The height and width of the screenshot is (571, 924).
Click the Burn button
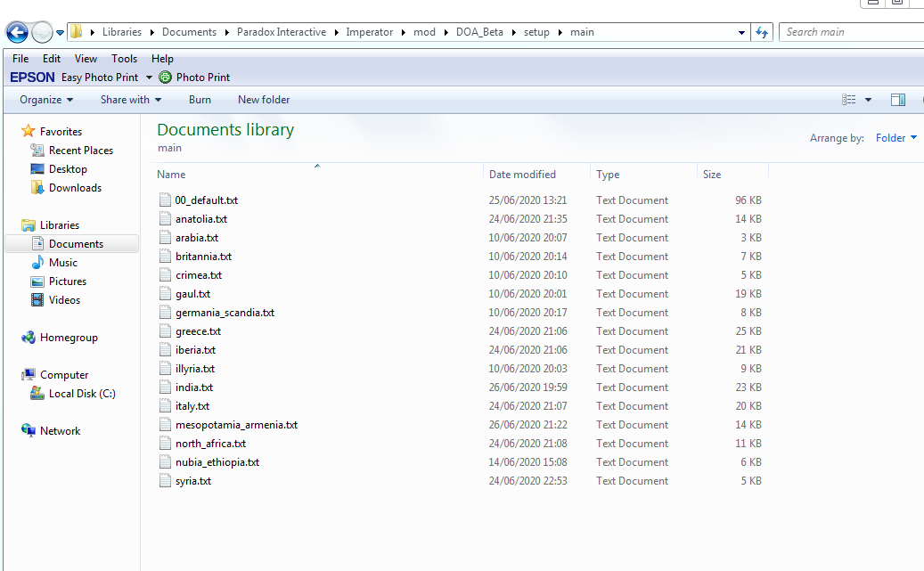(200, 100)
